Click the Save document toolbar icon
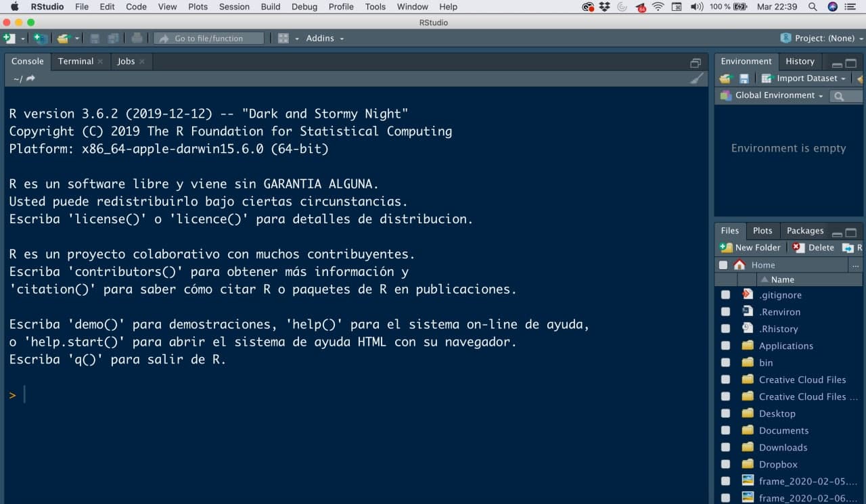 (95, 39)
